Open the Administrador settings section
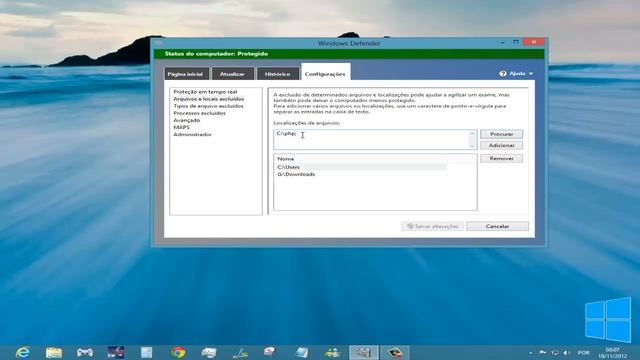 (192, 135)
